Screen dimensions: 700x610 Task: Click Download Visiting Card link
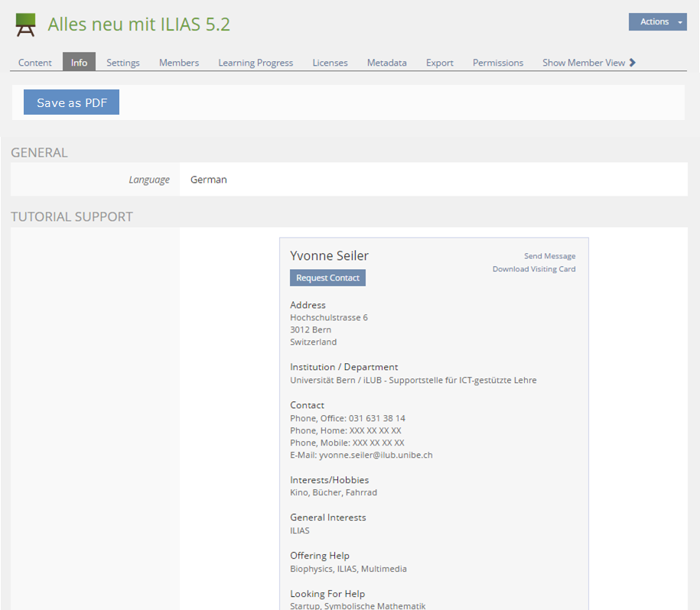coord(534,269)
